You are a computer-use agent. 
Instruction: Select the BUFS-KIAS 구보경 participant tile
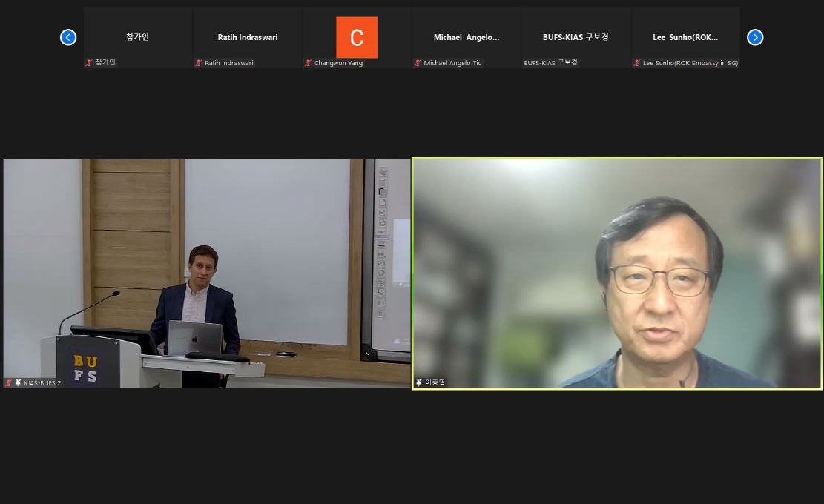[576, 37]
